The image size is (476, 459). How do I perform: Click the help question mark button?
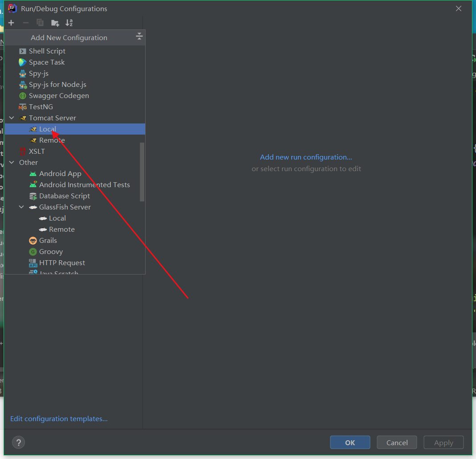[x=19, y=443]
